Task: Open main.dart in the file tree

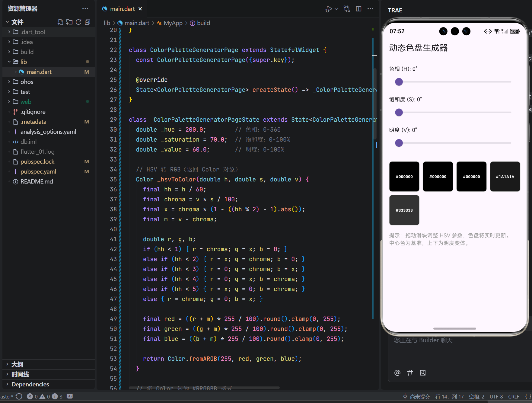Action: (x=48, y=72)
